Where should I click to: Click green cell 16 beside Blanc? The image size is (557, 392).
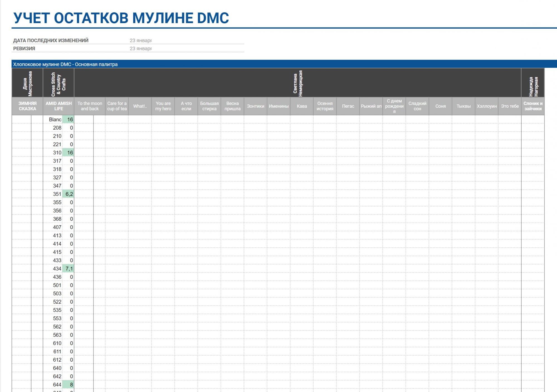click(69, 120)
